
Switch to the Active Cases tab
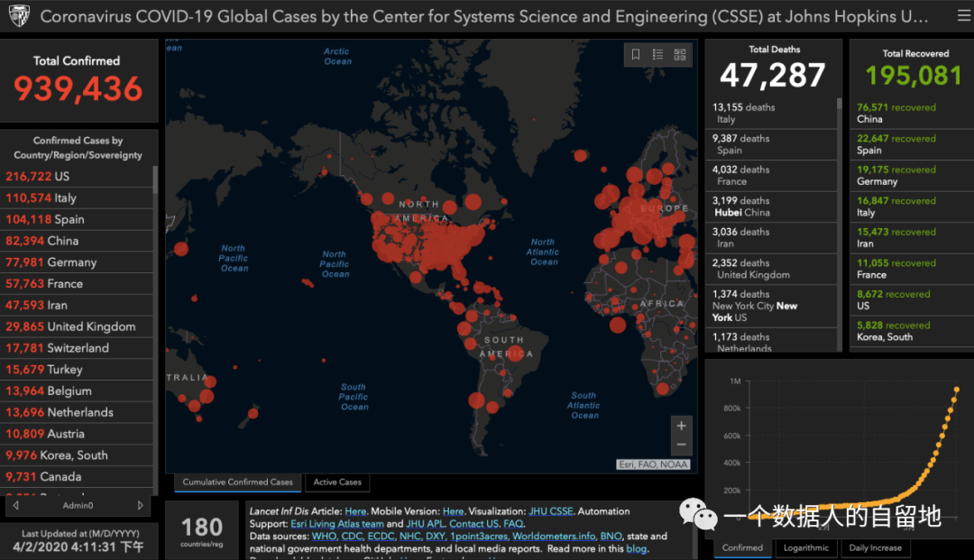pyautogui.click(x=337, y=482)
